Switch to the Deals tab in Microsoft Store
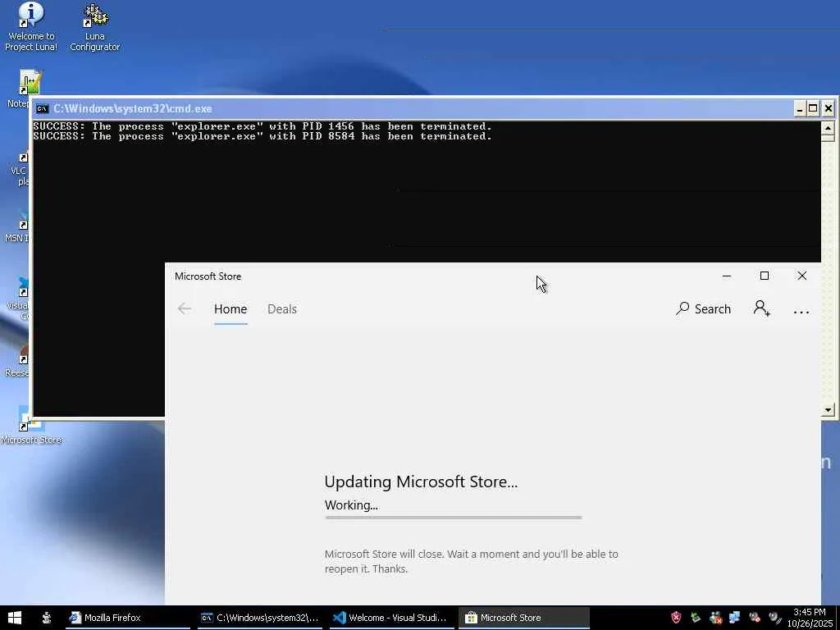Screen dimensions: 840x630 (282, 309)
